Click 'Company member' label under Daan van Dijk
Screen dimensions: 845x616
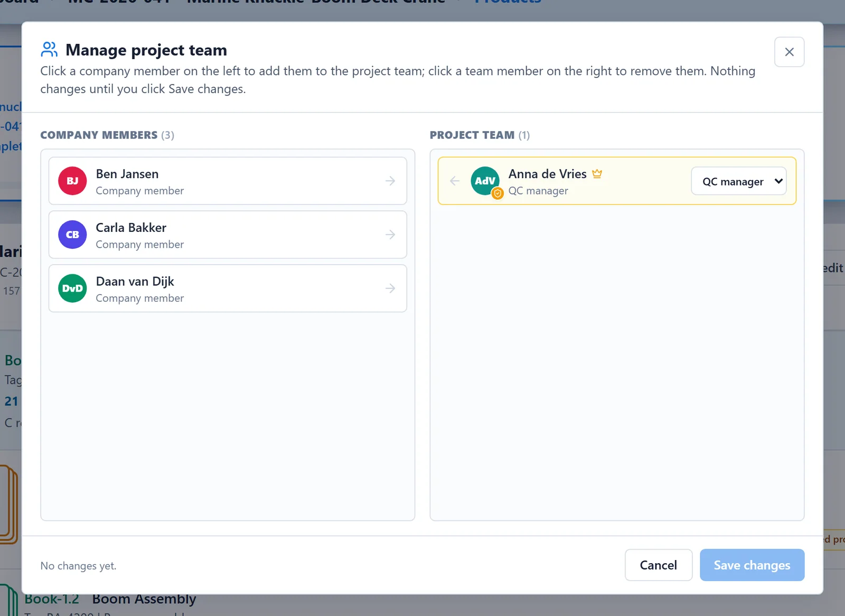pos(140,298)
